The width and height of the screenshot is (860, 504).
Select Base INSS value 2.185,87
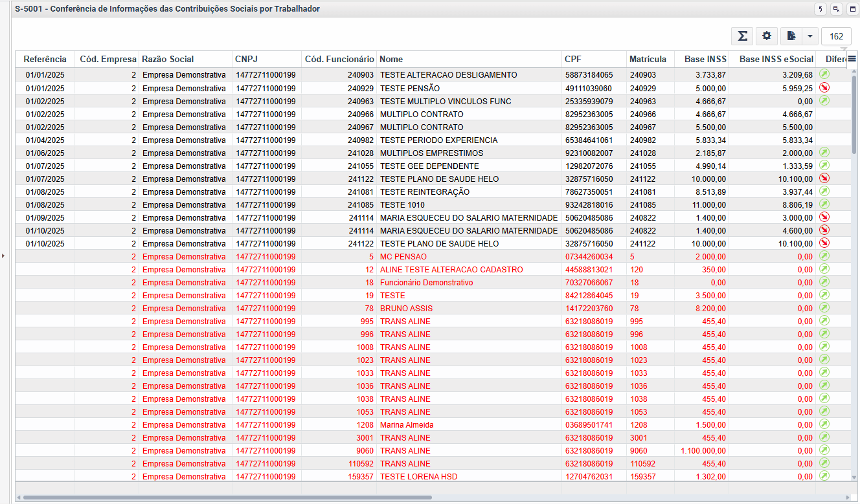[701, 153]
